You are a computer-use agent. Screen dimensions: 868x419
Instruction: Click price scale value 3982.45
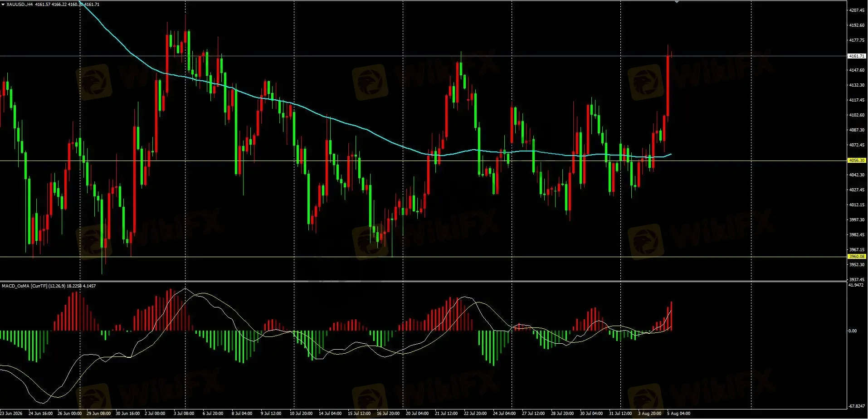tap(857, 235)
